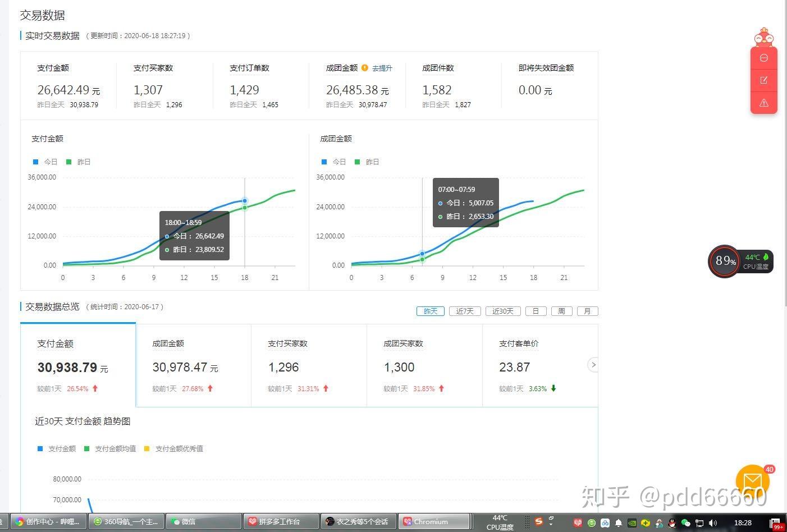Viewport: 787px width, 532px height.
Task: Open the QQ penguin tray icon
Action: [x=671, y=523]
